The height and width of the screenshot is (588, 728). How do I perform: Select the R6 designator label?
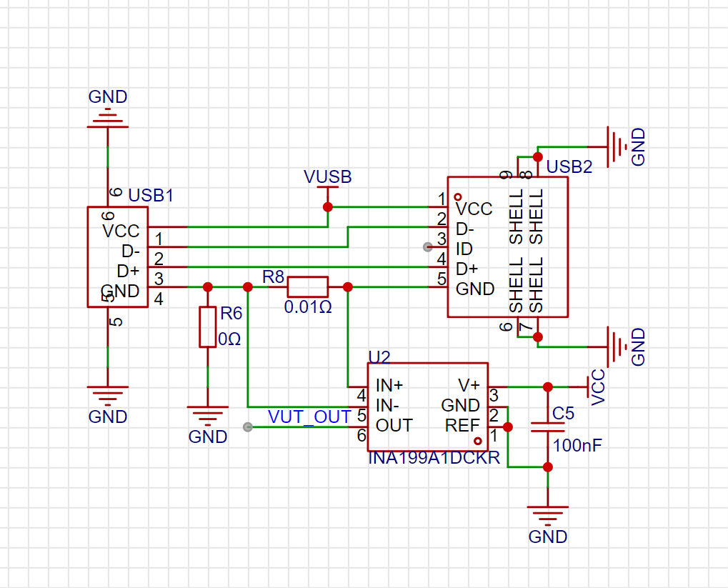231,314
